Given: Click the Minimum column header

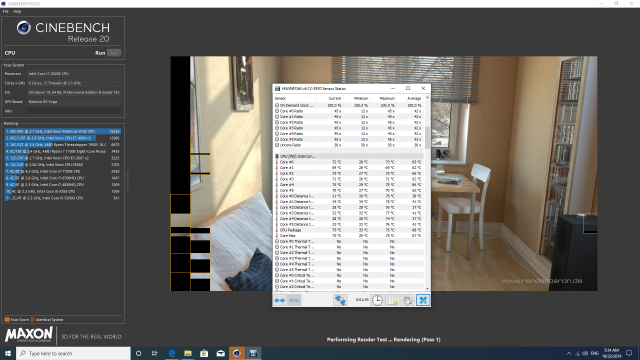Looking at the screenshot, I should (356, 98).
